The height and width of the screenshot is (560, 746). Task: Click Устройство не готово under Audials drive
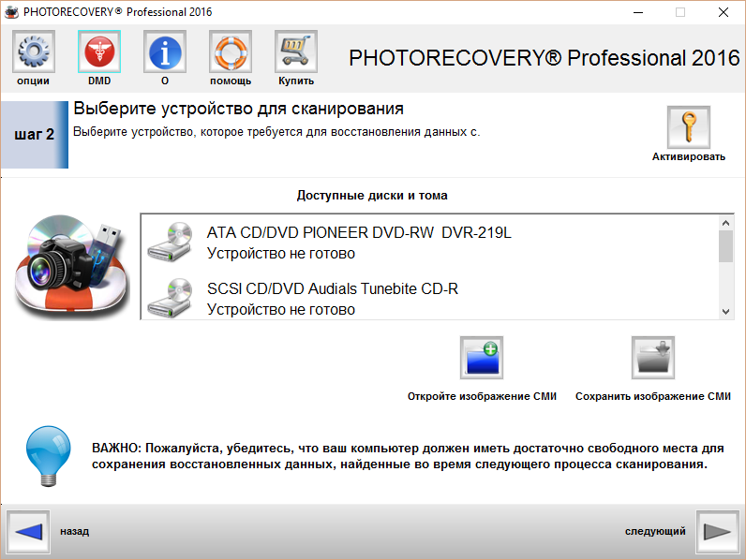click(x=281, y=310)
